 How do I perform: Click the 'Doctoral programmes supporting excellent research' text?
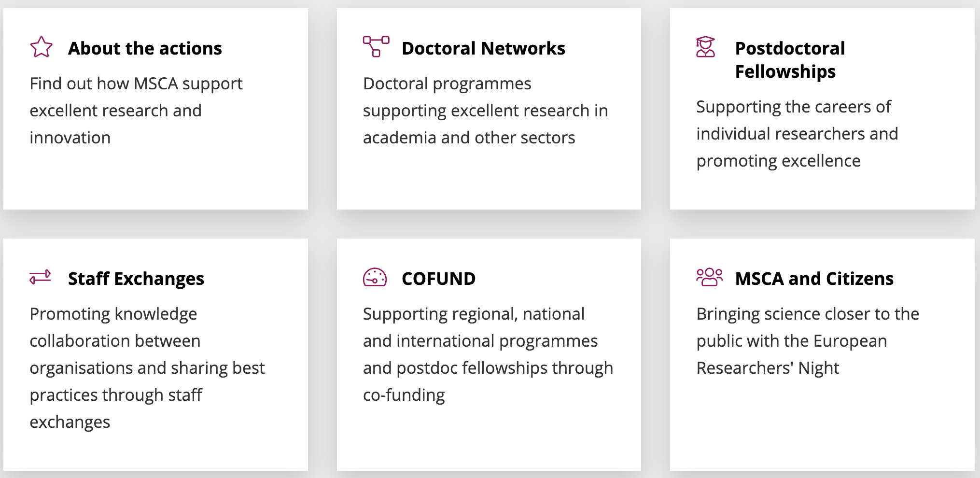[x=485, y=111]
